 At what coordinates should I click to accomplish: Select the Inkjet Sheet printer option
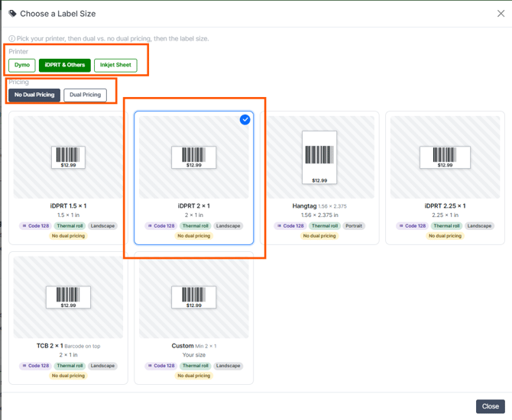coord(115,65)
